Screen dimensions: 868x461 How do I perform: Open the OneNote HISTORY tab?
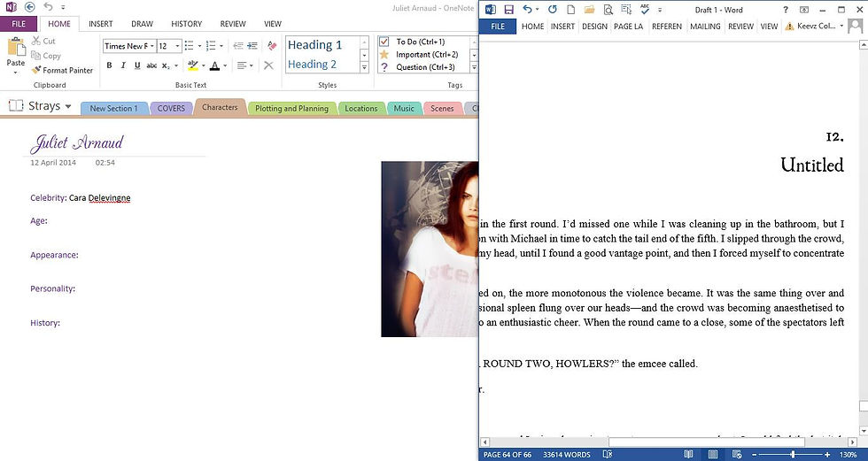[187, 24]
